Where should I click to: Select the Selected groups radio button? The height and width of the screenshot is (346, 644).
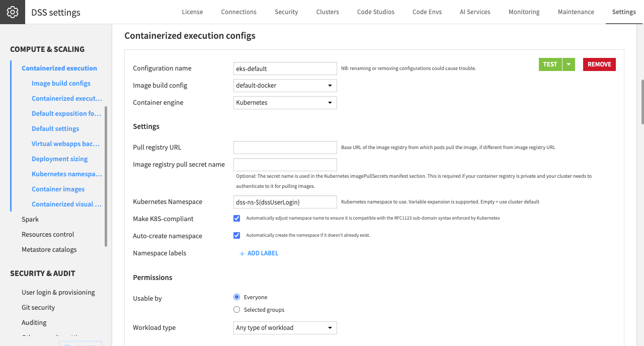236,310
